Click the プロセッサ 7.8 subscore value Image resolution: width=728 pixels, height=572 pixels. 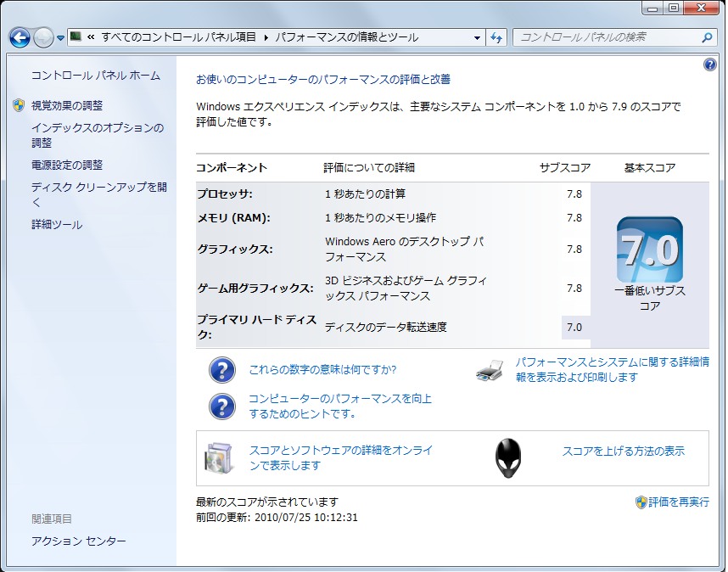[x=574, y=194]
